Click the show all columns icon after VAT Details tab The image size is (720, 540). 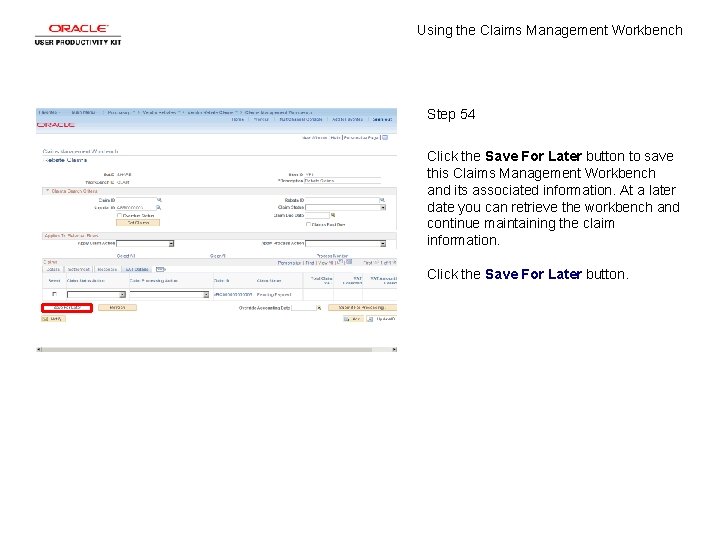click(160, 269)
